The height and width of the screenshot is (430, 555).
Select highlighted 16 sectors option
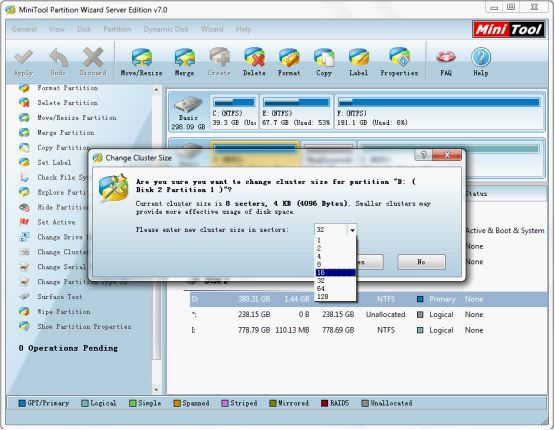[x=335, y=273]
